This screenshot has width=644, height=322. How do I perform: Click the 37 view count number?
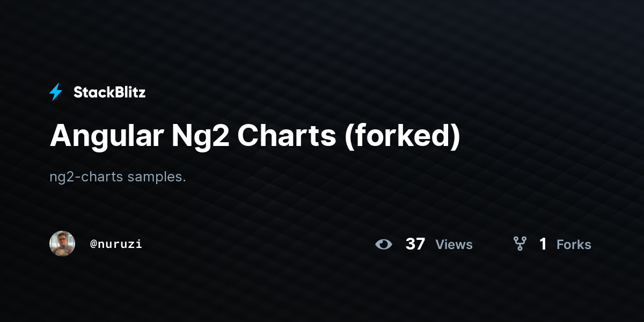click(415, 244)
